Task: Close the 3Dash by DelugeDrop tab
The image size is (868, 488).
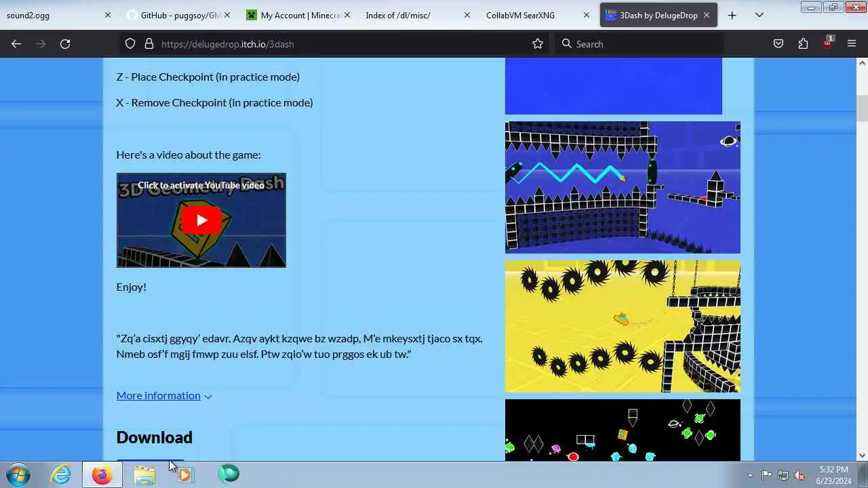Action: [707, 15]
